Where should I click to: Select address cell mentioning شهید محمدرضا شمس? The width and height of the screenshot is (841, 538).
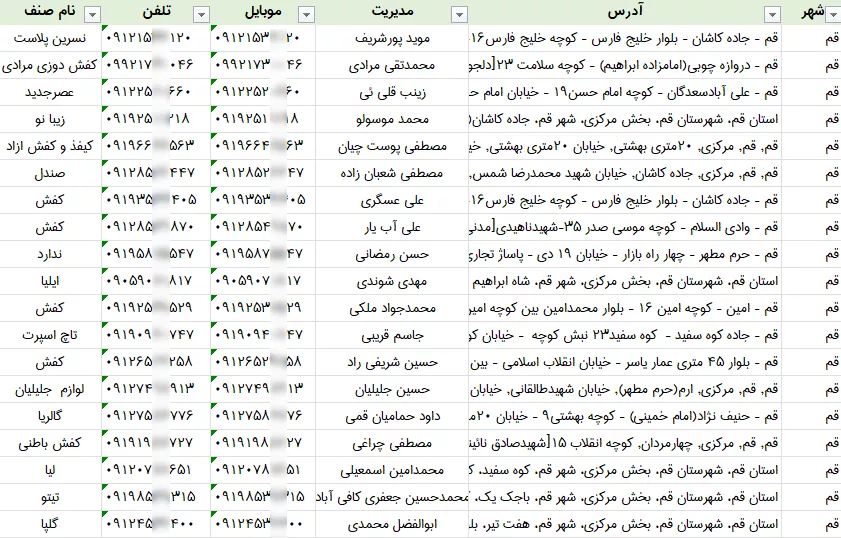(x=625, y=173)
